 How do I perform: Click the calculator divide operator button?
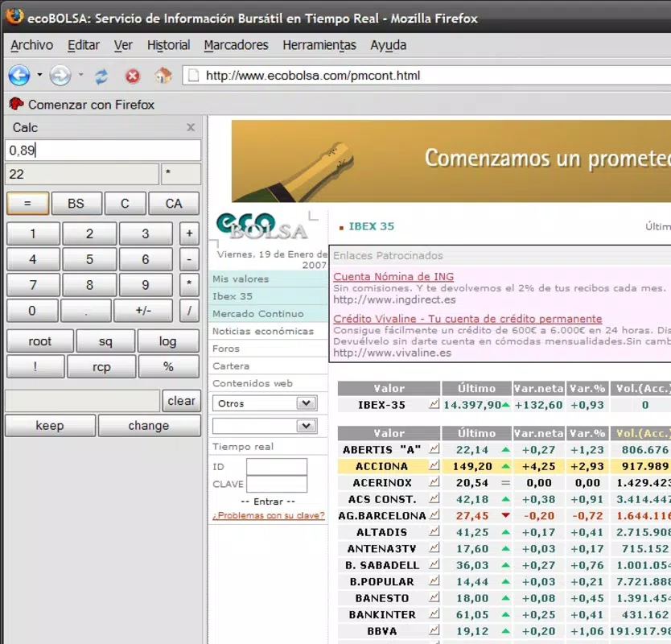pos(189,311)
